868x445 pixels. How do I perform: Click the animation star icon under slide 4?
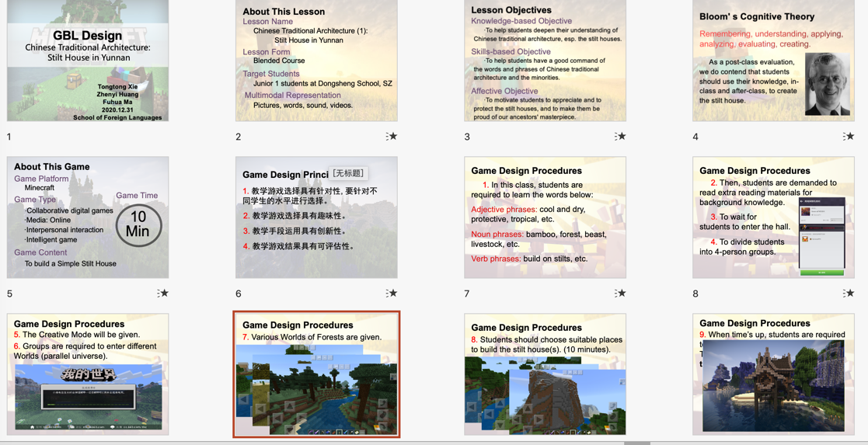point(849,137)
